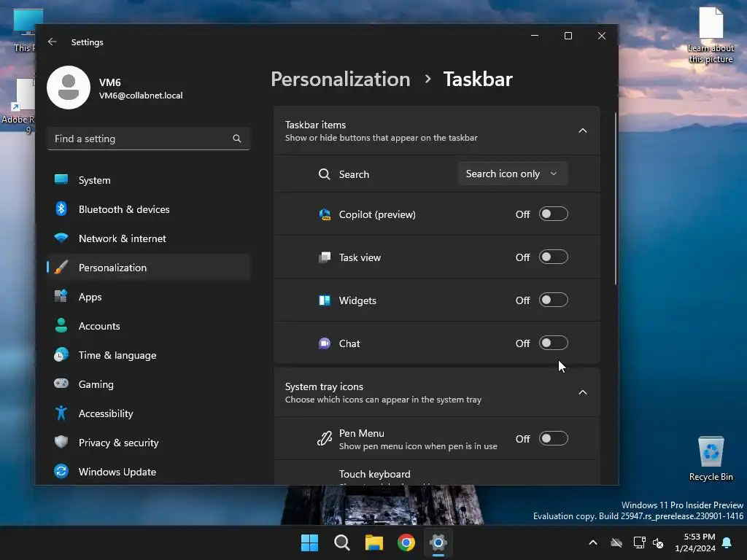Viewport: 747px width, 560px height.
Task: Open the System settings category
Action: pyautogui.click(x=149, y=180)
